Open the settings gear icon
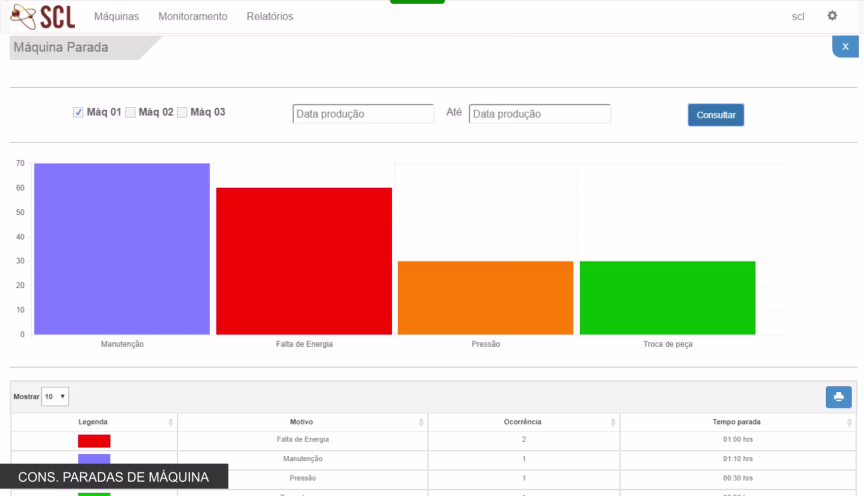 point(832,16)
